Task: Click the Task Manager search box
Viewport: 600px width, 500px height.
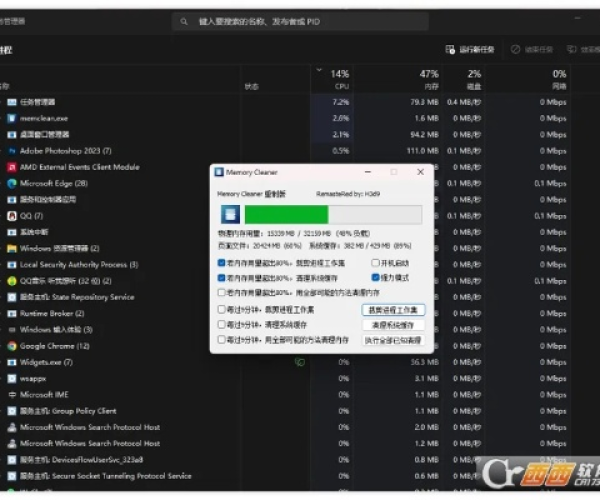Action: click(x=300, y=21)
